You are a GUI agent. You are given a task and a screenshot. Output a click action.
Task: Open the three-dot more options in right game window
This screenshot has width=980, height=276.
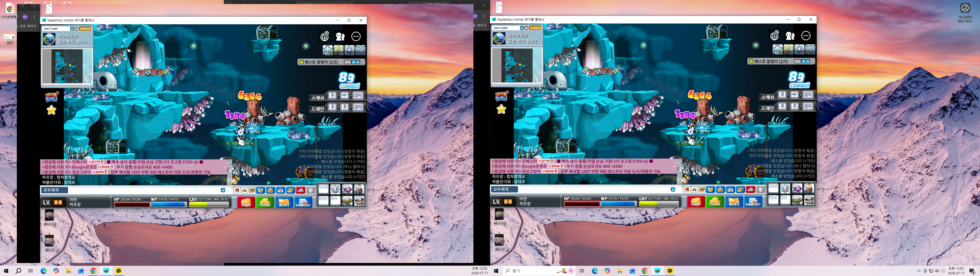pyautogui.click(x=806, y=36)
